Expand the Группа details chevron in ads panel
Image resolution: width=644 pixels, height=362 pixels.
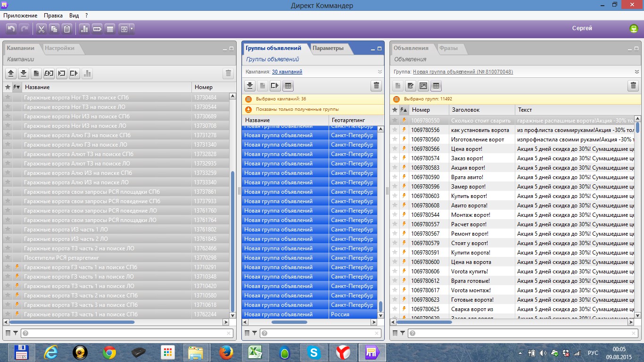pyautogui.click(x=636, y=72)
